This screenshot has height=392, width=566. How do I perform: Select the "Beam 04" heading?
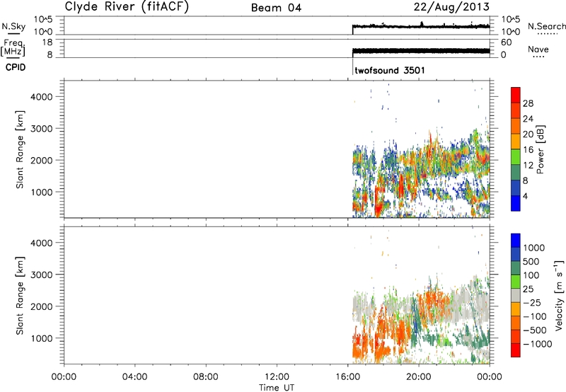[276, 8]
